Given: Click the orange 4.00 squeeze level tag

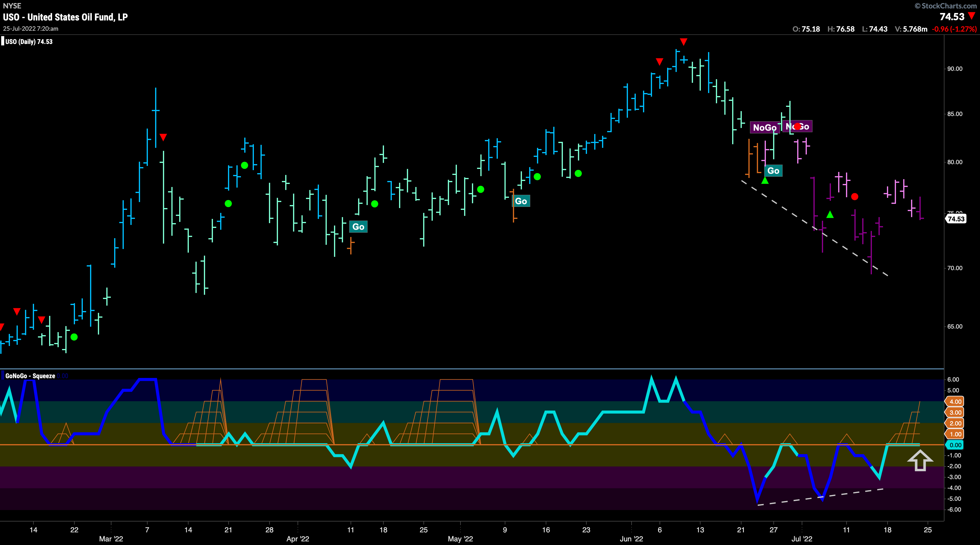Looking at the screenshot, I should (955, 402).
